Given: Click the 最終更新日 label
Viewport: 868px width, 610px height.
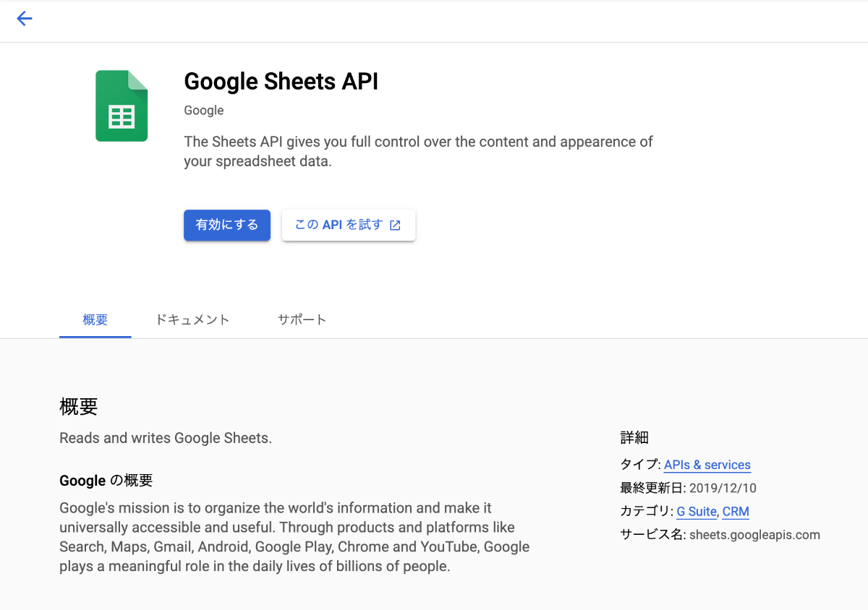Looking at the screenshot, I should [x=652, y=489].
